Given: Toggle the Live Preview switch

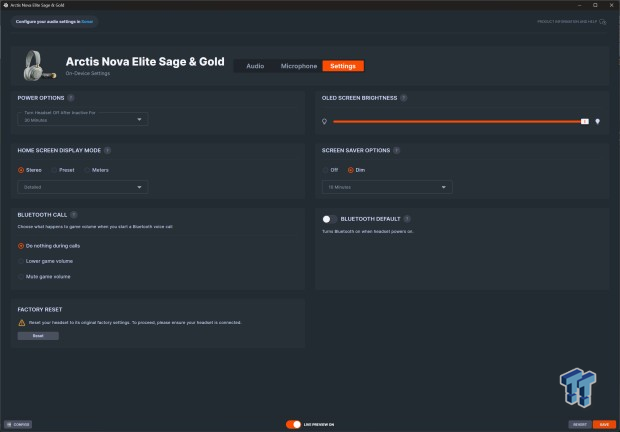Looking at the screenshot, I should [293, 424].
